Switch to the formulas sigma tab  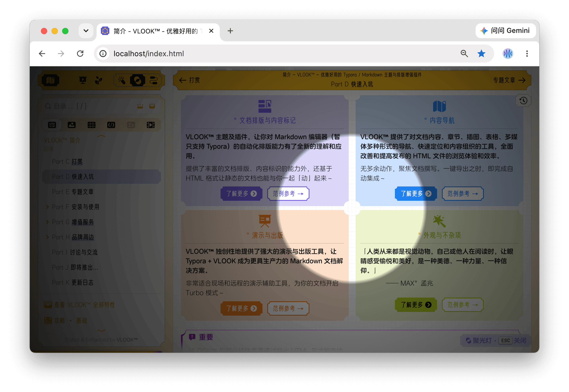(x=131, y=125)
